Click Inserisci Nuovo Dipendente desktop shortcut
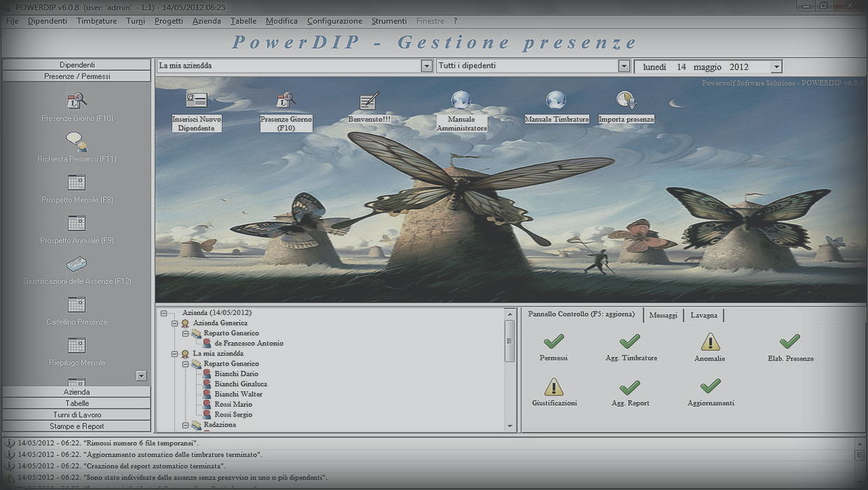The image size is (868, 490). click(x=197, y=112)
